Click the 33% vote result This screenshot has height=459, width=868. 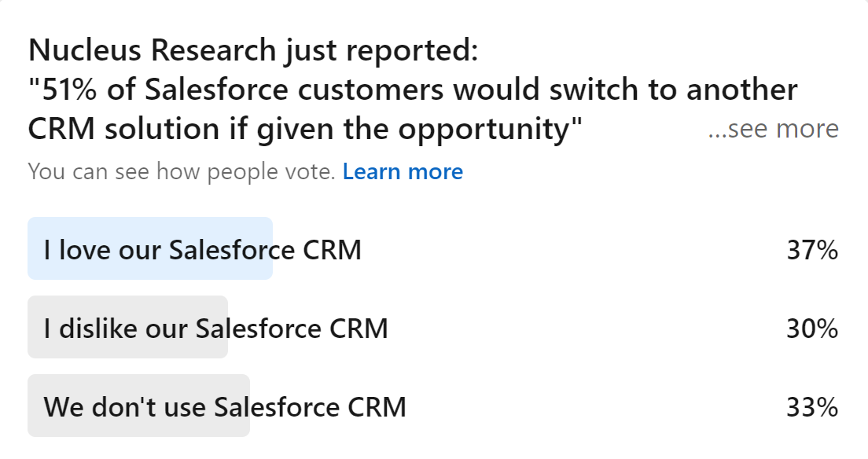pos(812,407)
